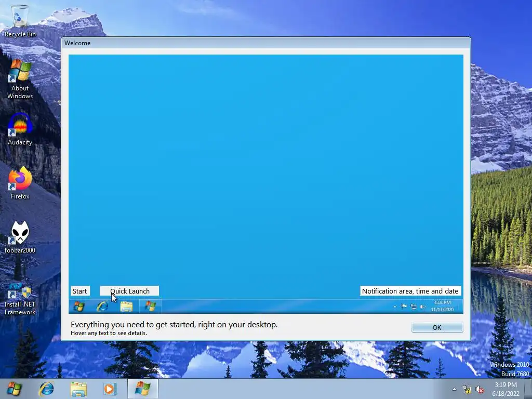Expand hidden icons arrow in the Welcome demo tray
Screen dimensions: 532x399
click(395, 307)
